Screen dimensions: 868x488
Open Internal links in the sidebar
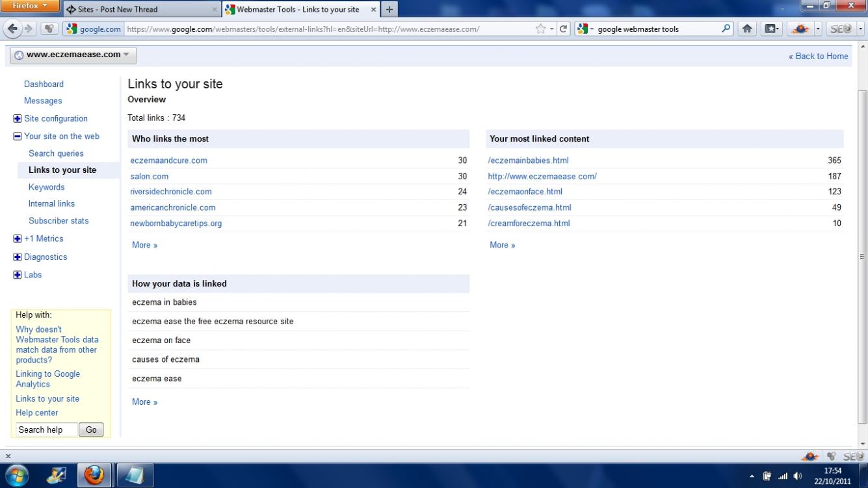[x=51, y=204]
